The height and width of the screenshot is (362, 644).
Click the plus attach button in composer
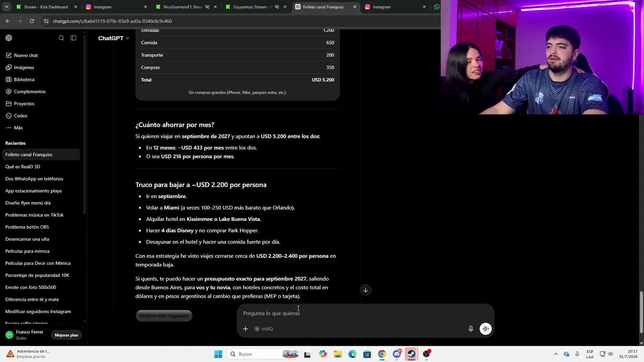246,329
